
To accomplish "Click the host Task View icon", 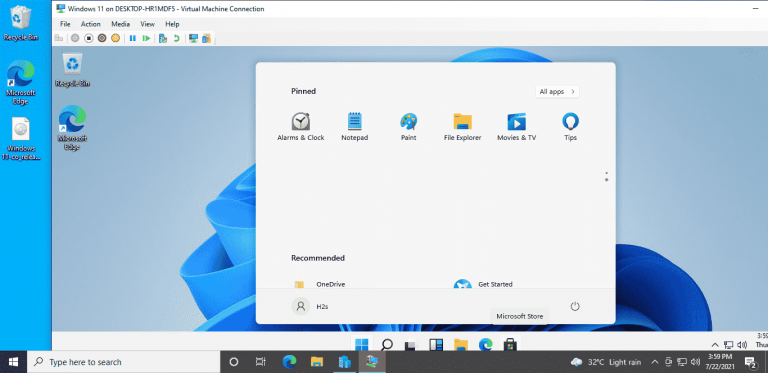I will (261, 362).
